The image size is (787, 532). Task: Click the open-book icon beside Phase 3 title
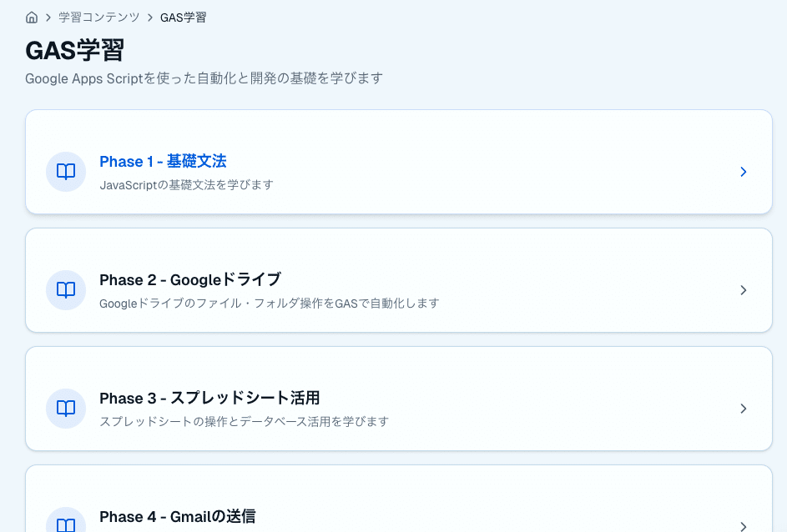pos(66,409)
